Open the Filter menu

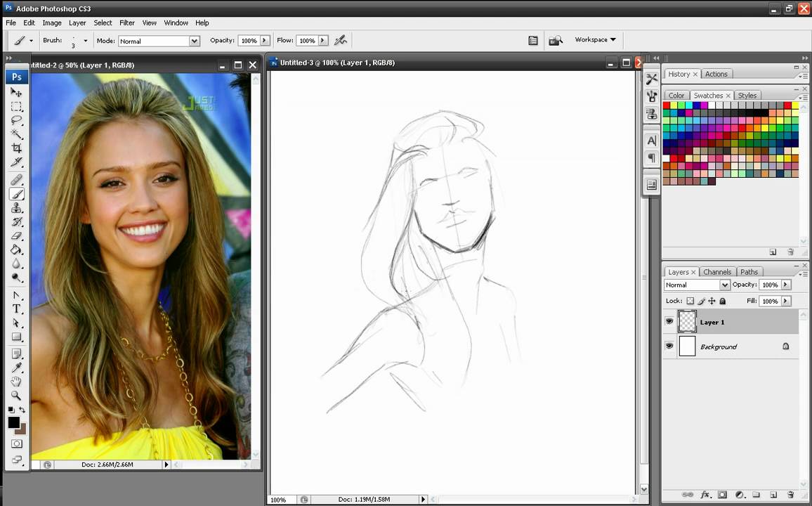pos(126,22)
